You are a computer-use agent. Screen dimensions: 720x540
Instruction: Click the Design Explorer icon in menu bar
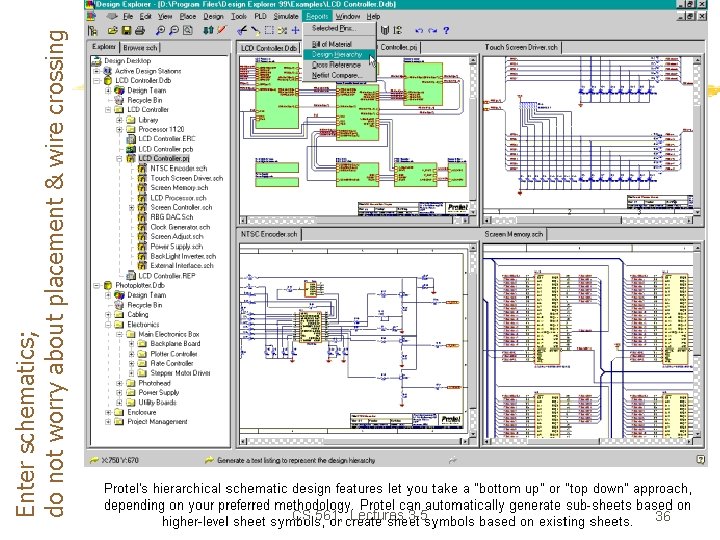92,16
